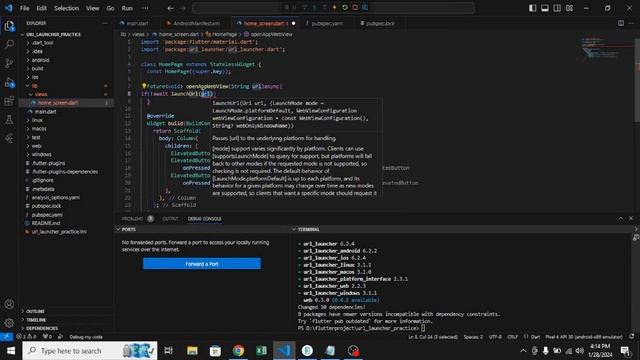The height and width of the screenshot is (360, 640).
Task: Open the Go menu
Action: 110,8
